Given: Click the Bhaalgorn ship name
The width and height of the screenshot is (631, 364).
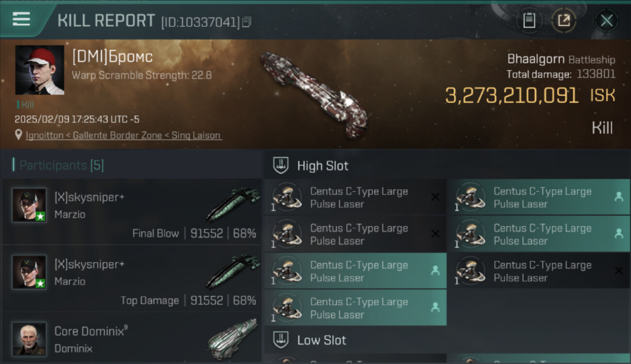Looking at the screenshot, I should (x=535, y=59).
